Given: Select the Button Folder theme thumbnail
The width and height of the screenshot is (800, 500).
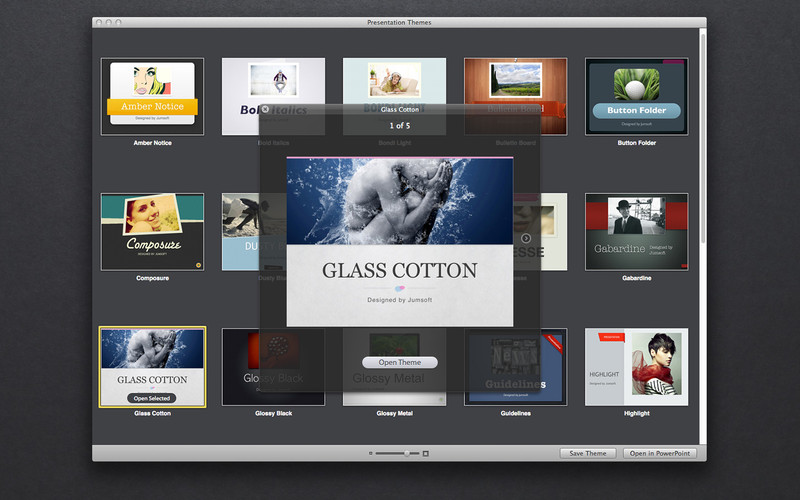Looking at the screenshot, I should pyautogui.click(x=637, y=96).
